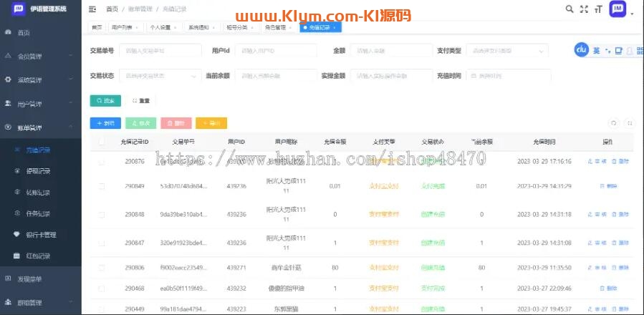The image size is (644, 315).
Task: Toggle fullscreen using the header expand icon
Action: [x=584, y=9]
